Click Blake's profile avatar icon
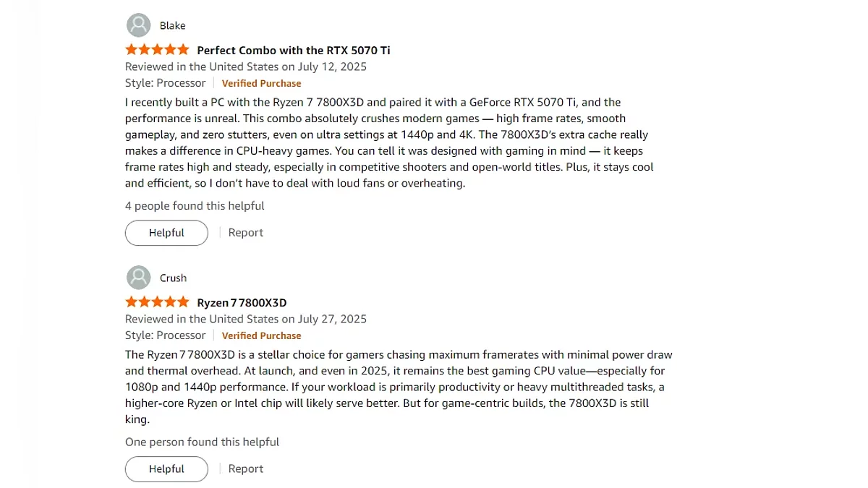 tap(138, 25)
